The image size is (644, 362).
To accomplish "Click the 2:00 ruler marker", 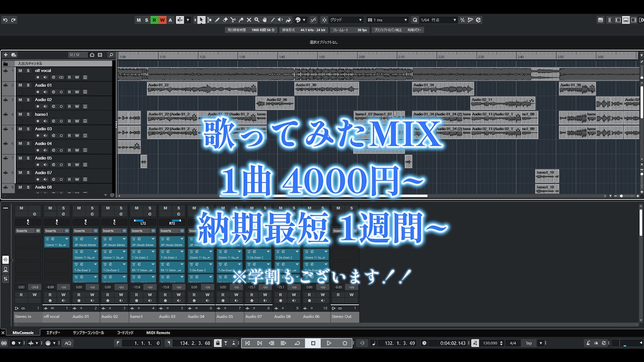I will coord(362,56).
